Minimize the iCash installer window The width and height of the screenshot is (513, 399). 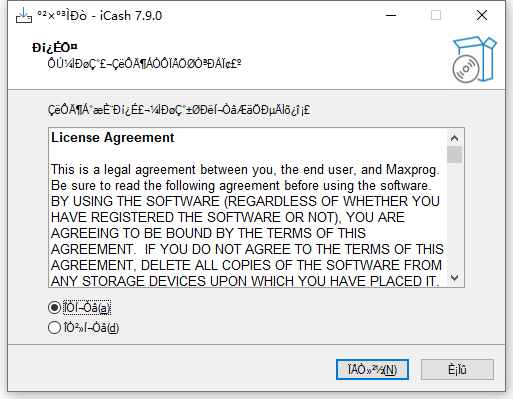point(391,15)
